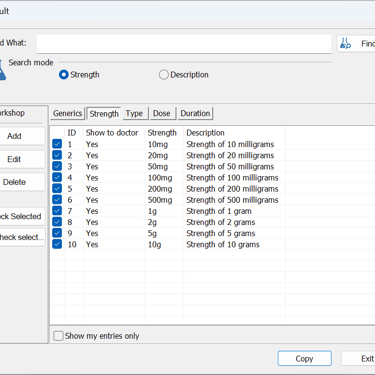The image size is (375, 375).
Task: Uncheck the checkbox for the 200mg row
Action: pos(57,188)
